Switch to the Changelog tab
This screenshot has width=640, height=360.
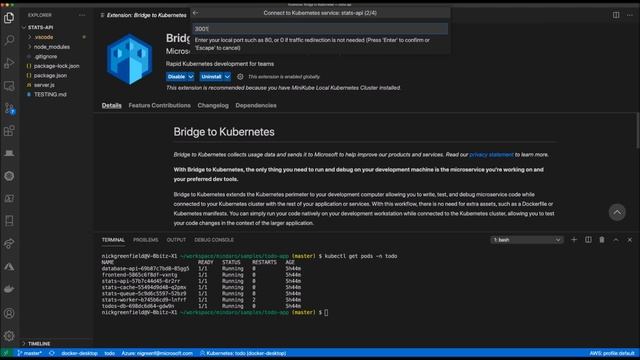213,105
